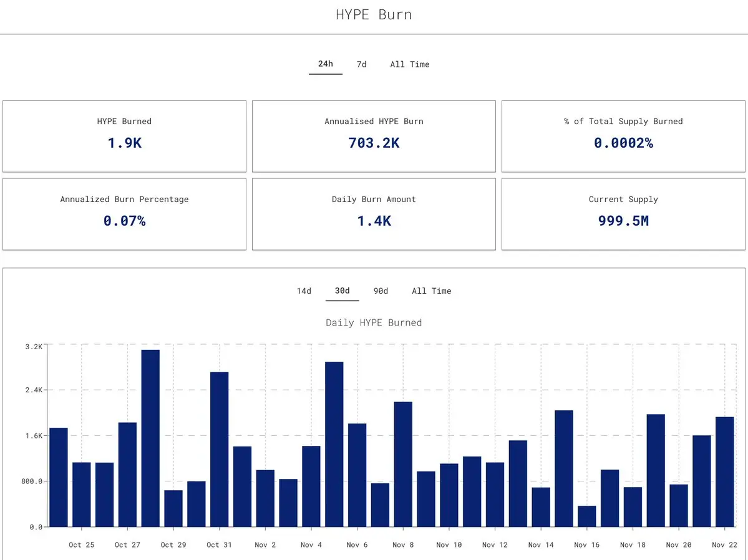Image resolution: width=748 pixels, height=560 pixels.
Task: Click the HYPE Burned 1.9K card
Action: [x=125, y=137]
